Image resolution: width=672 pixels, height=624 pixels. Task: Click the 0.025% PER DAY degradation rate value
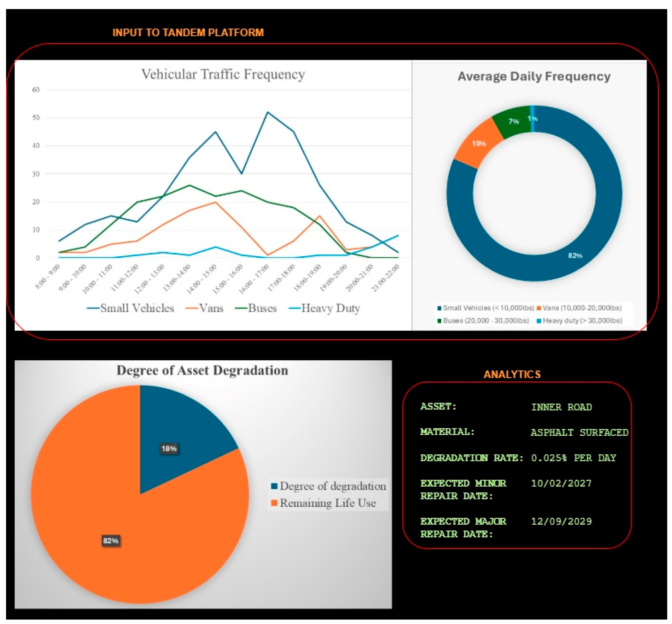[x=573, y=458]
